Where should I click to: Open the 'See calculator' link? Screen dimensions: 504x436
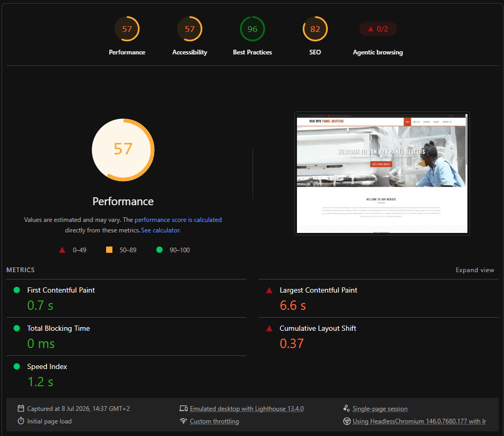[161, 230]
